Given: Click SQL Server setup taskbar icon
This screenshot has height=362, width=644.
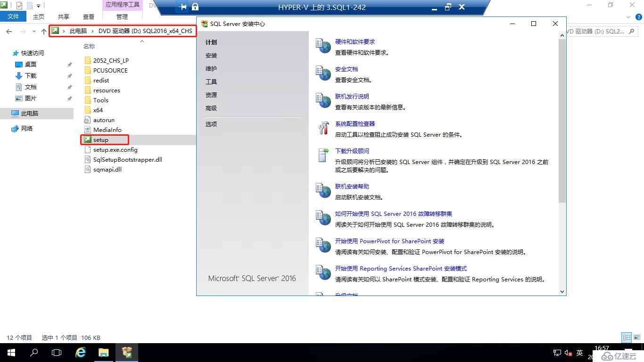Looking at the screenshot, I should tap(126, 353).
